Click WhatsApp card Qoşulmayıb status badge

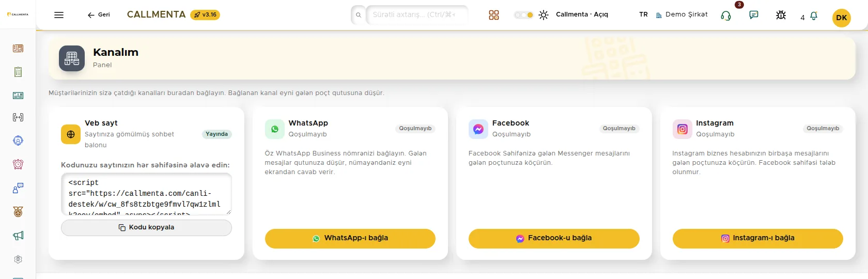pos(415,128)
